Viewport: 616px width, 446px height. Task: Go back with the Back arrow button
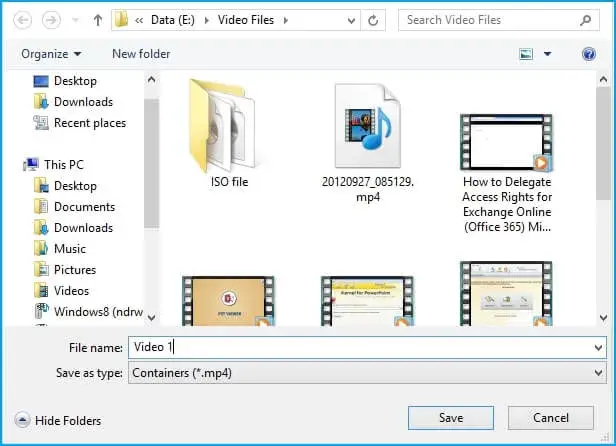[22, 20]
